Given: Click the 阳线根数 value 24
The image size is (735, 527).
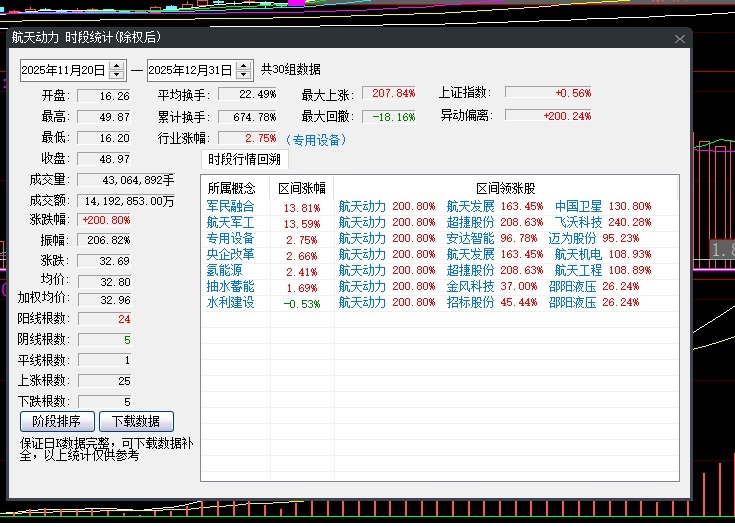Looking at the screenshot, I should point(105,319).
